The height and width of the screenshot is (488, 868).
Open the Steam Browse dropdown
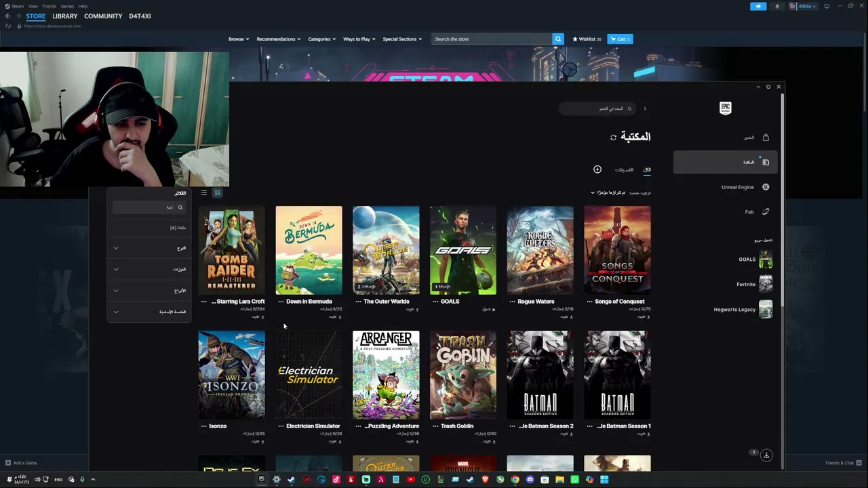[x=239, y=39]
